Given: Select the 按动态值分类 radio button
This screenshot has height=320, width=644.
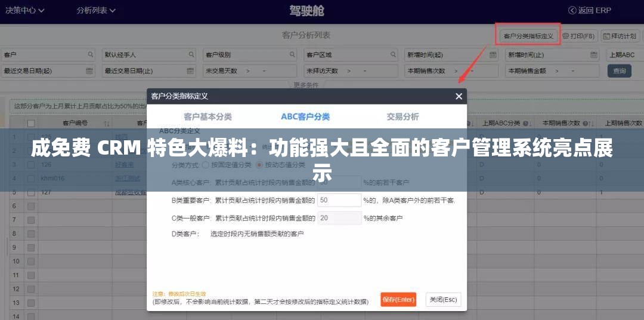Looking at the screenshot, I should click(259, 165).
